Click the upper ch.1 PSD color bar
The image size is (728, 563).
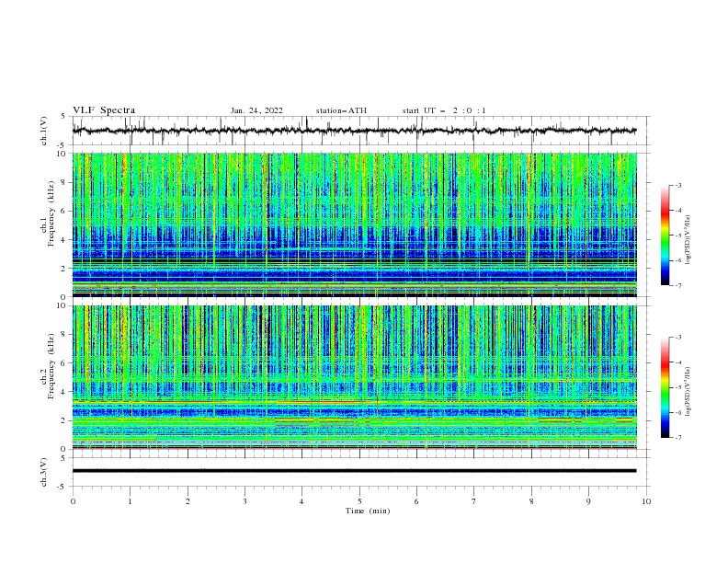(665, 236)
